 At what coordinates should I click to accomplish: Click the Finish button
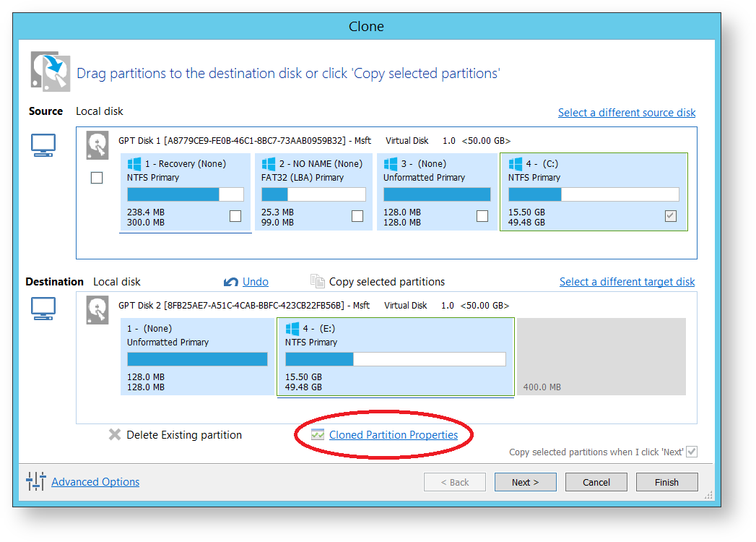click(666, 482)
